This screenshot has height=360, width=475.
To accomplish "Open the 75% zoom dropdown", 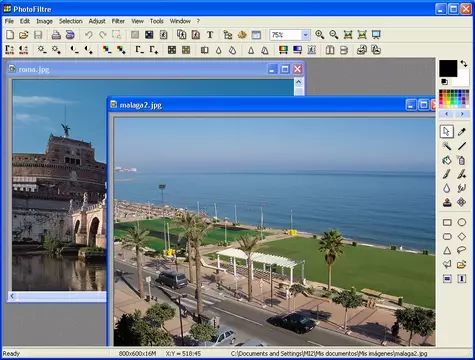I will click(305, 35).
